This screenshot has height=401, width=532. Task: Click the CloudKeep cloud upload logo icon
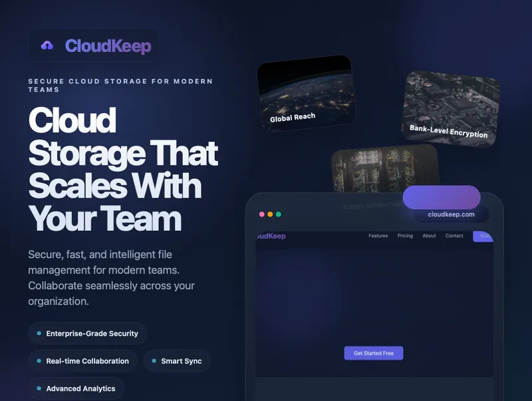click(47, 45)
